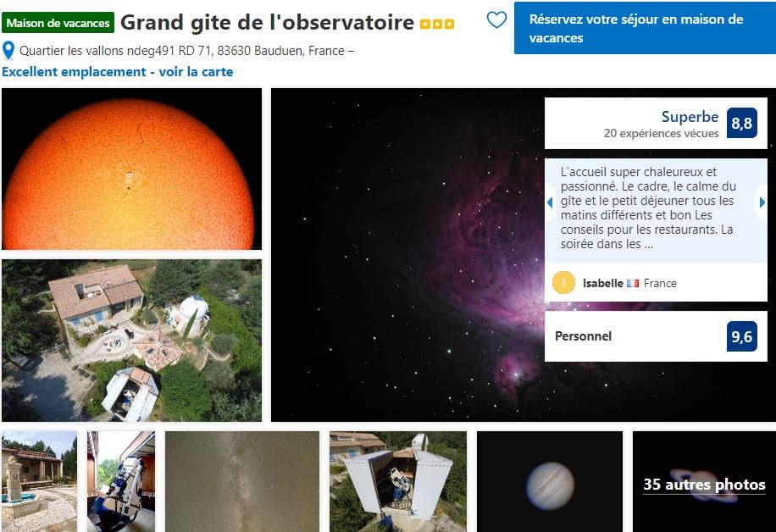Click the 'Maison de vacances' green badge
Image resolution: width=776 pixels, height=532 pixels.
(x=58, y=23)
